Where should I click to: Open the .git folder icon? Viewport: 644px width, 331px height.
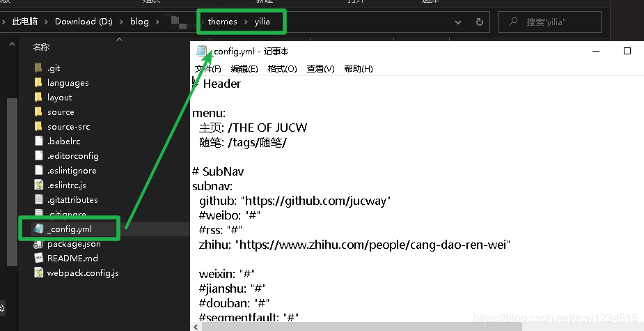tap(38, 68)
